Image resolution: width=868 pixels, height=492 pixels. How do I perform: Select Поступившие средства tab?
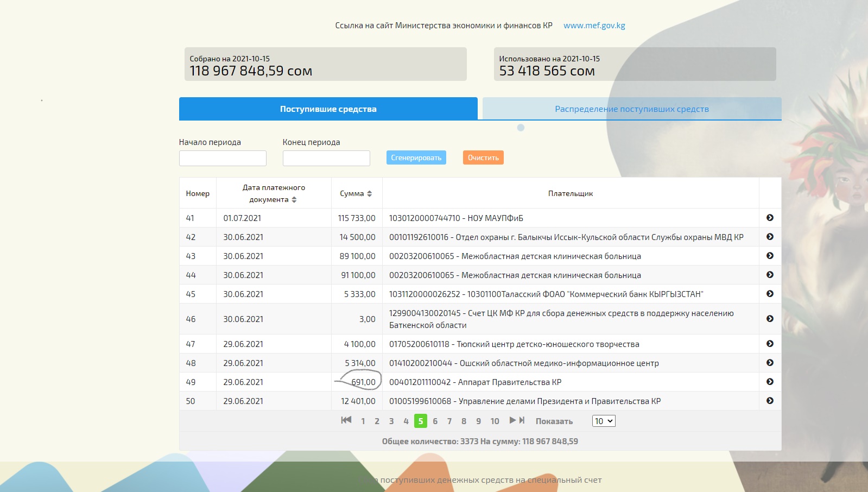click(328, 109)
